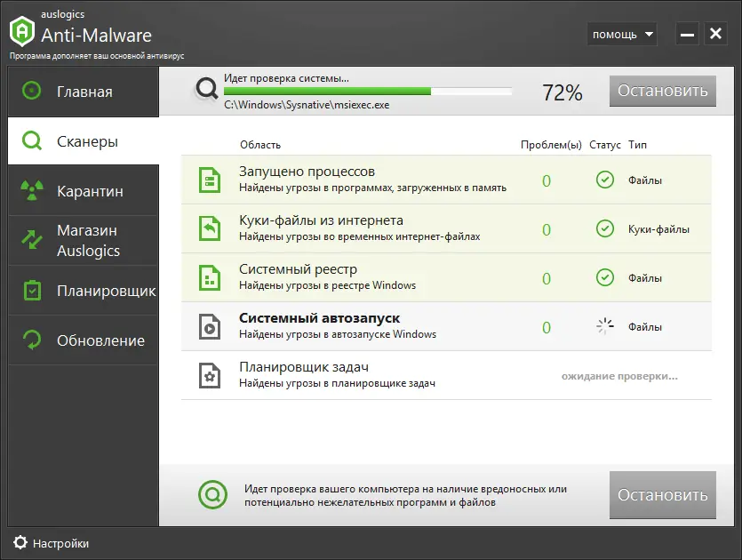742x560 pixels.
Task: Click the Запущено процессов file icon
Action: (210, 180)
